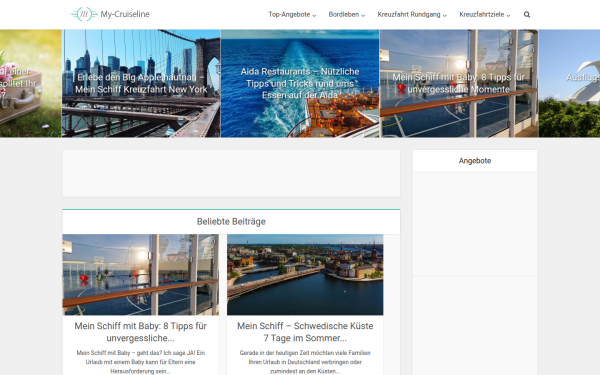Open the Stockholm harbor thumbnail image
Screen dimensions: 600x375
pos(305,275)
